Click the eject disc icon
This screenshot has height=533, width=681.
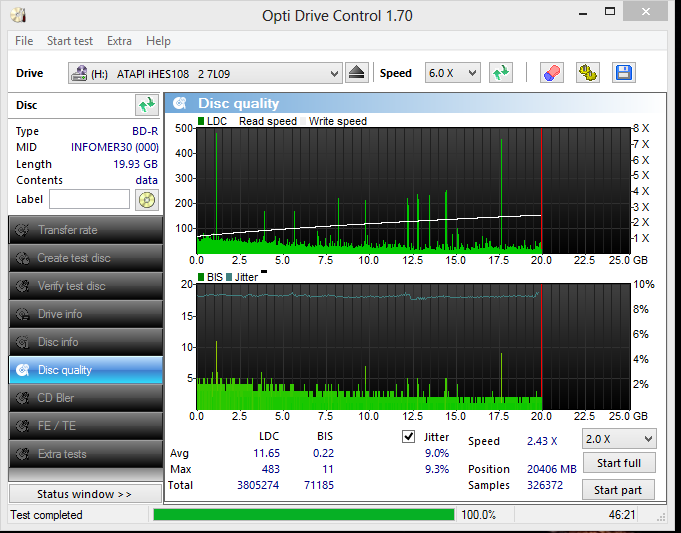coord(357,73)
